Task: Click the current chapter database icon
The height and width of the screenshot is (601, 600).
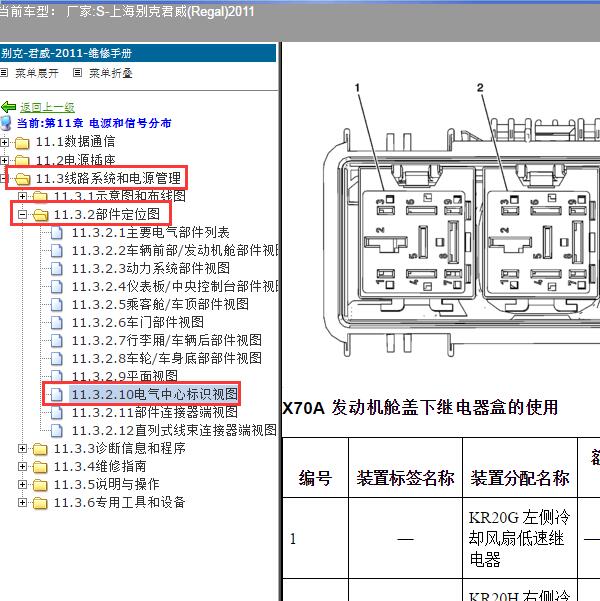Action: coord(6,123)
